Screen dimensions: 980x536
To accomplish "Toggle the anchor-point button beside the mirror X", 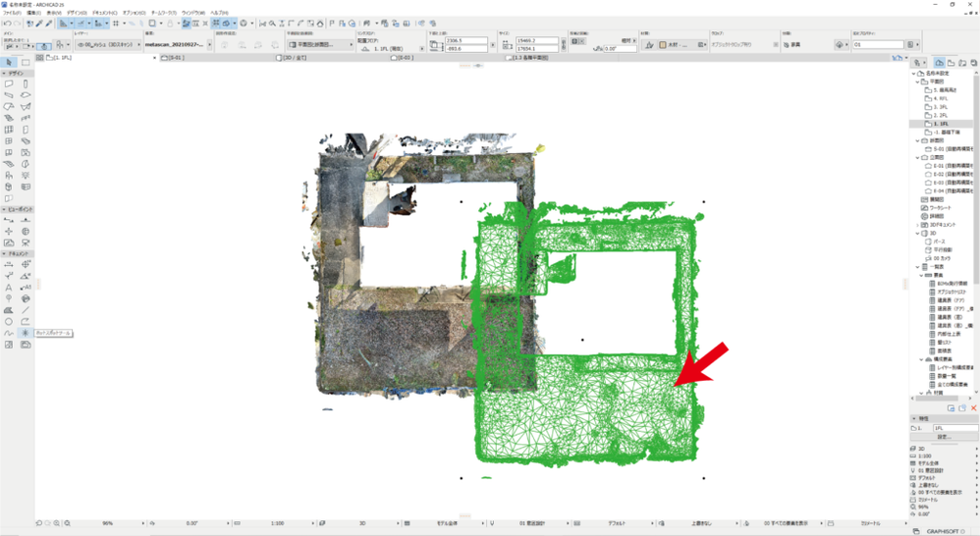I will 575,41.
